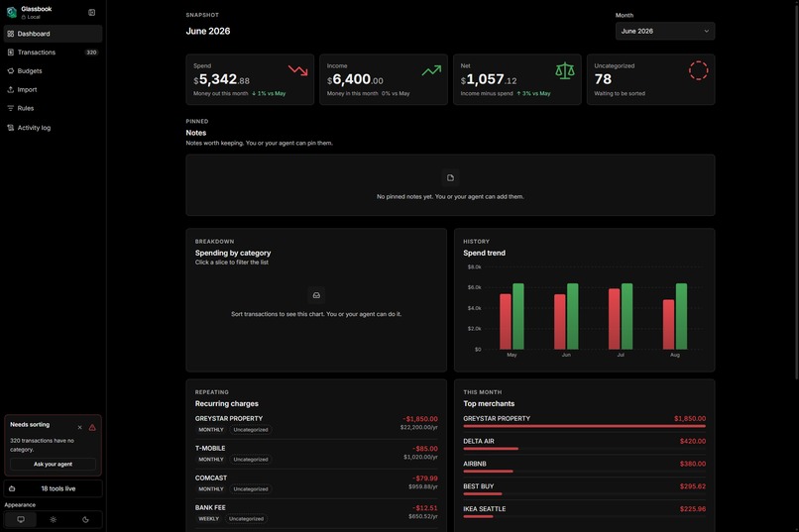
Task: Click the Jul red spend bar
Action: [x=614, y=319]
